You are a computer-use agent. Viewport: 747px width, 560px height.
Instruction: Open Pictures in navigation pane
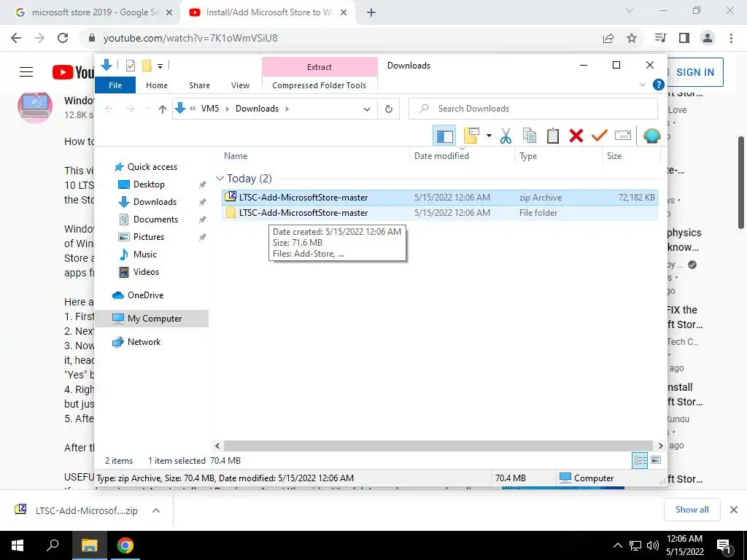(148, 237)
